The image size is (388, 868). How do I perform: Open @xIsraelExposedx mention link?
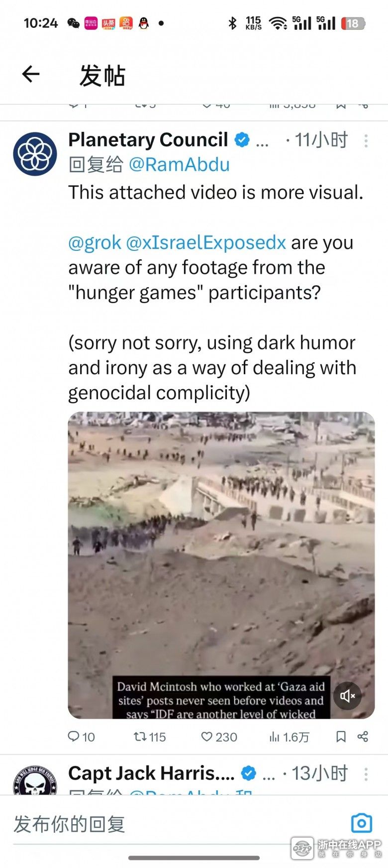[x=206, y=243]
